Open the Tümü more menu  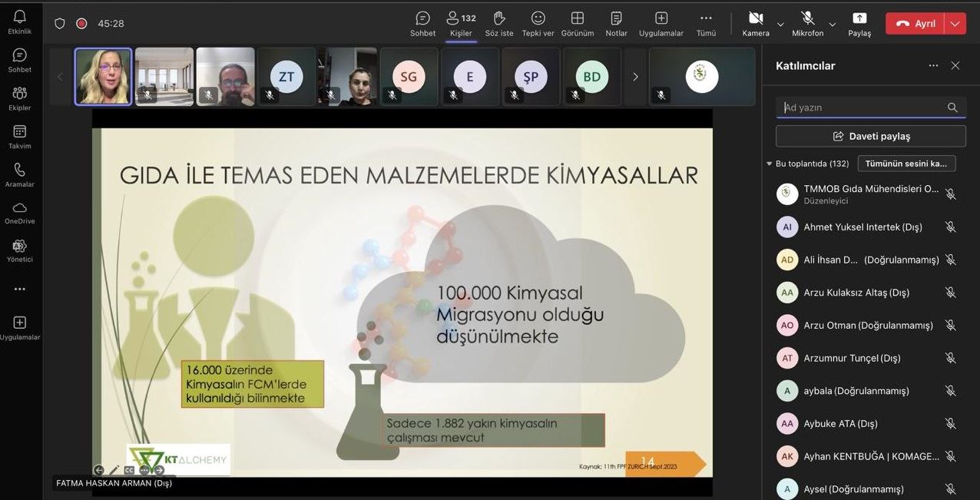point(706,23)
